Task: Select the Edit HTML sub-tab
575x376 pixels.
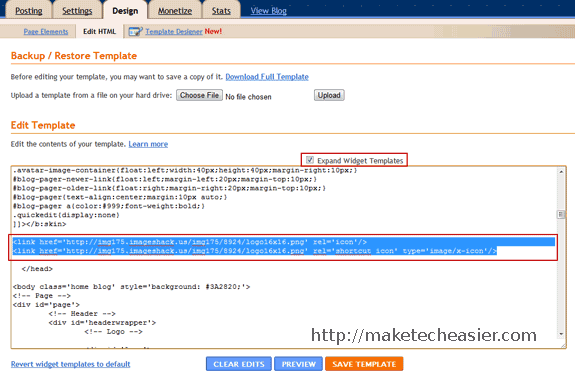Action: pyautogui.click(x=99, y=32)
